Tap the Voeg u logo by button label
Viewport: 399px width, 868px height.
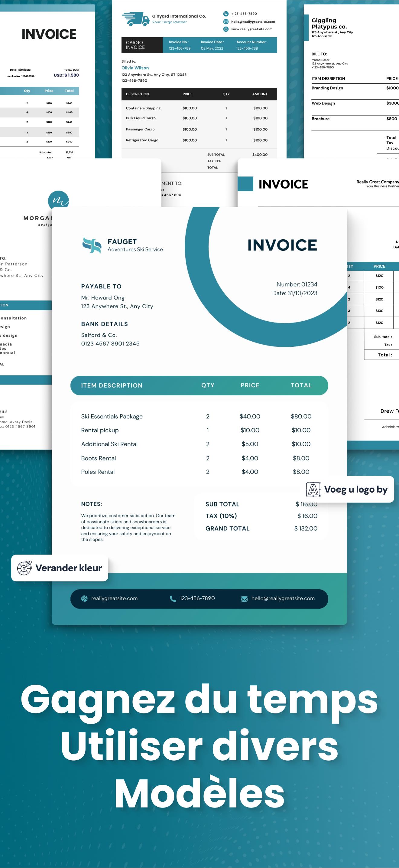(x=356, y=489)
